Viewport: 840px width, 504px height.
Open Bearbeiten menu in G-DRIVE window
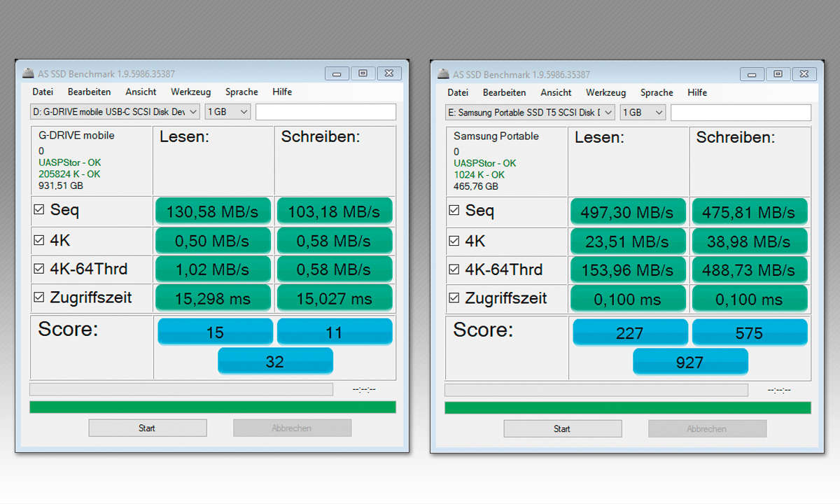pos(89,92)
